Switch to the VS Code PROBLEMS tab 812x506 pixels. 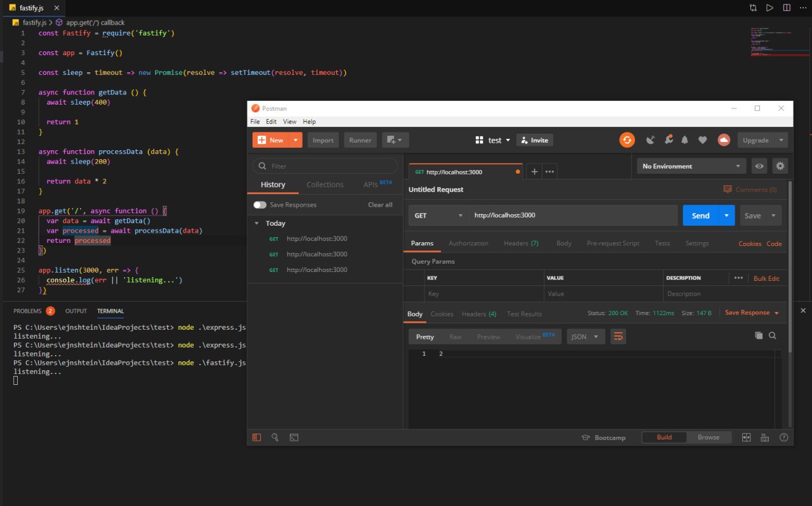tap(27, 311)
